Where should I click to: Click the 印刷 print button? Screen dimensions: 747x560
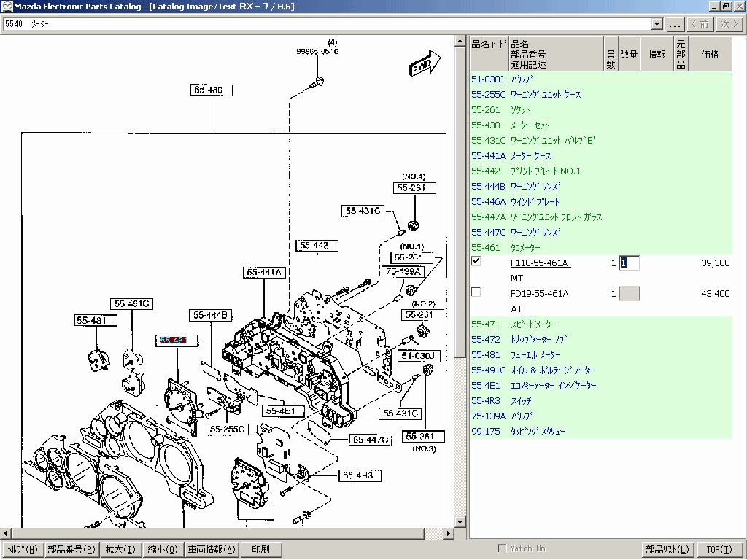(261, 550)
